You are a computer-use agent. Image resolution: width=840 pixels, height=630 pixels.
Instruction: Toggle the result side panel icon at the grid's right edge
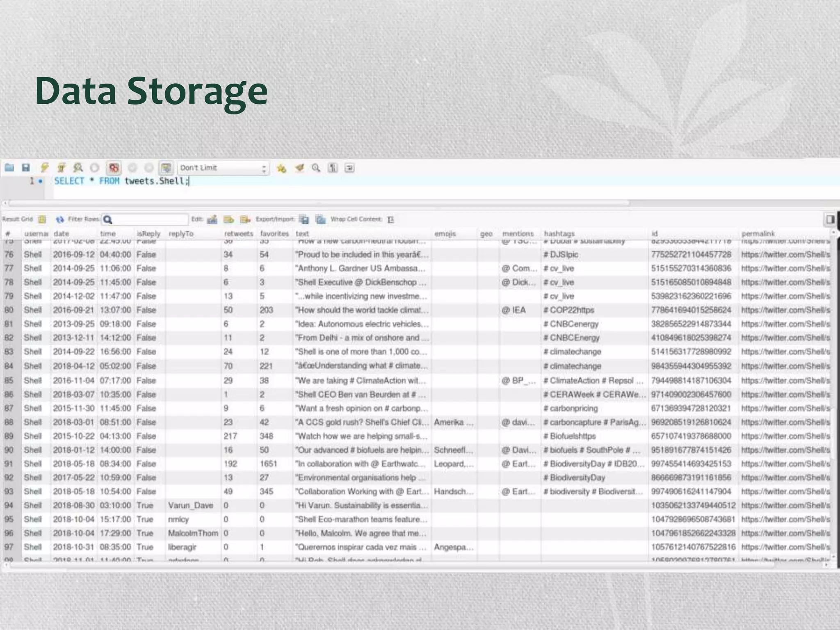[830, 219]
